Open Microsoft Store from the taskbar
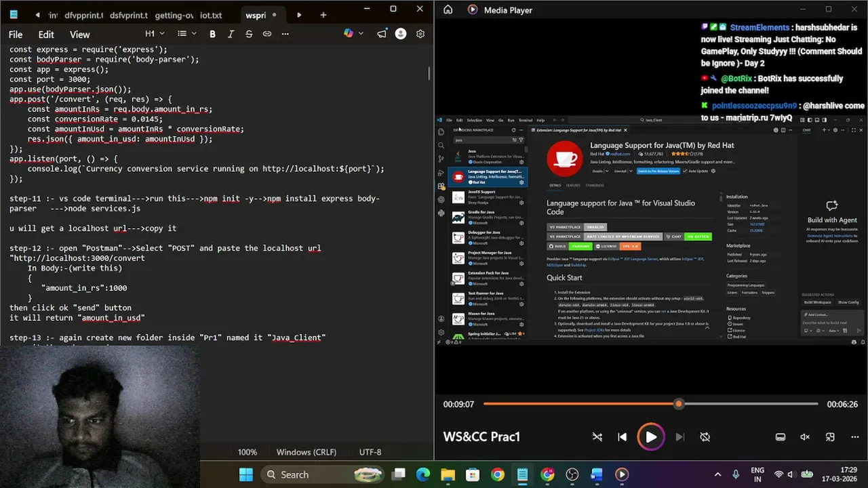The height and width of the screenshot is (488, 868). (x=473, y=474)
